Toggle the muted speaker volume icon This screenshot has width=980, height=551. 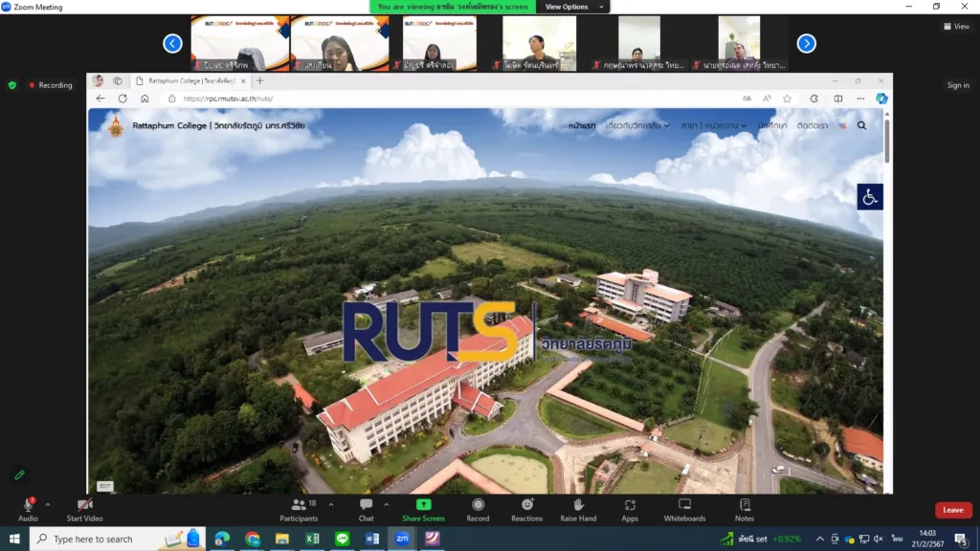879,539
